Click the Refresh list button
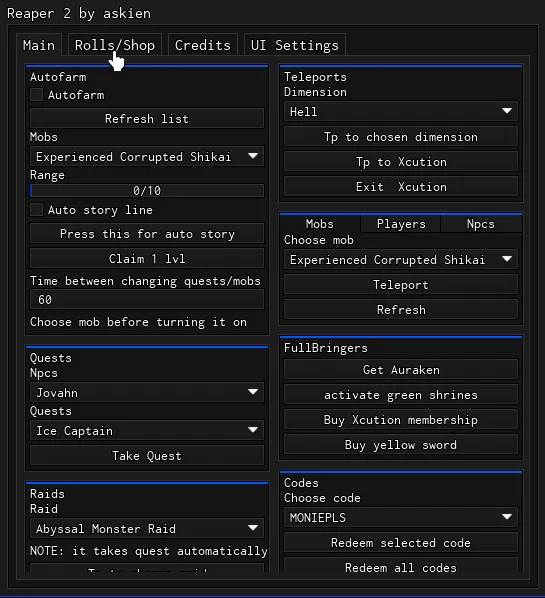The width and height of the screenshot is (545, 598). [147, 119]
